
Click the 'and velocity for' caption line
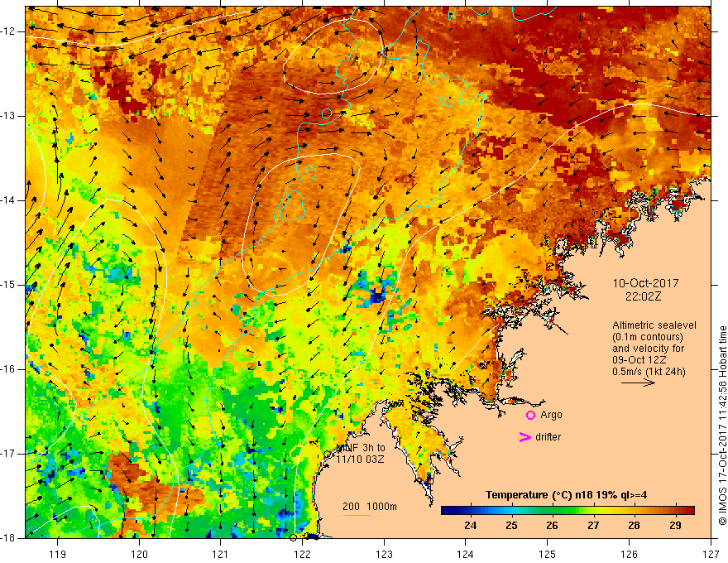pyautogui.click(x=648, y=349)
